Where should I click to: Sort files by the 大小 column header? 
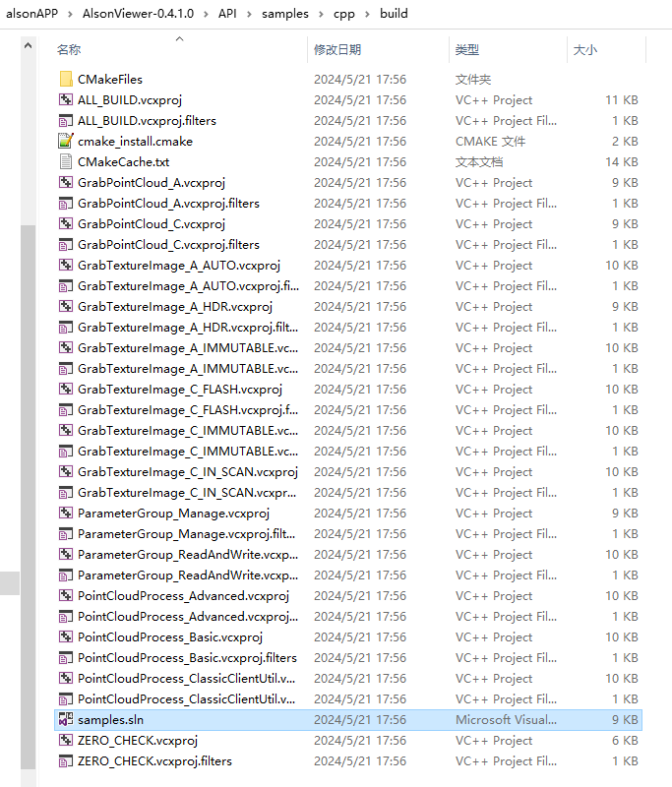click(584, 49)
